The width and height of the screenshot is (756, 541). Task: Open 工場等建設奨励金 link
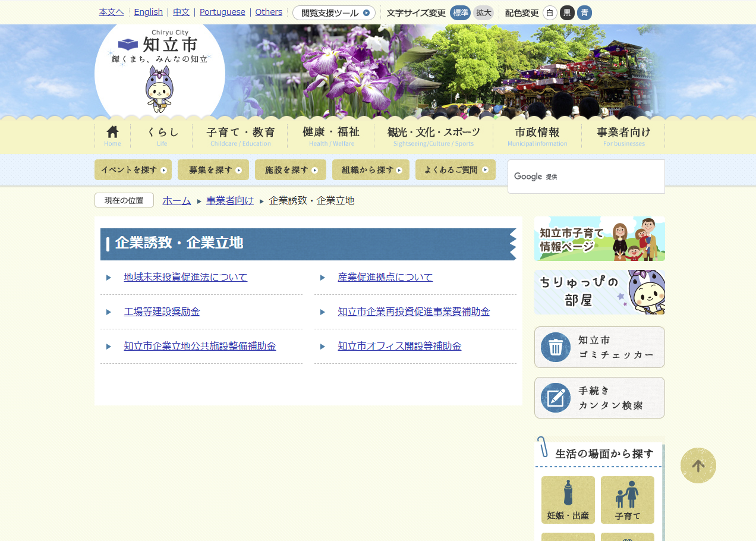162,312
